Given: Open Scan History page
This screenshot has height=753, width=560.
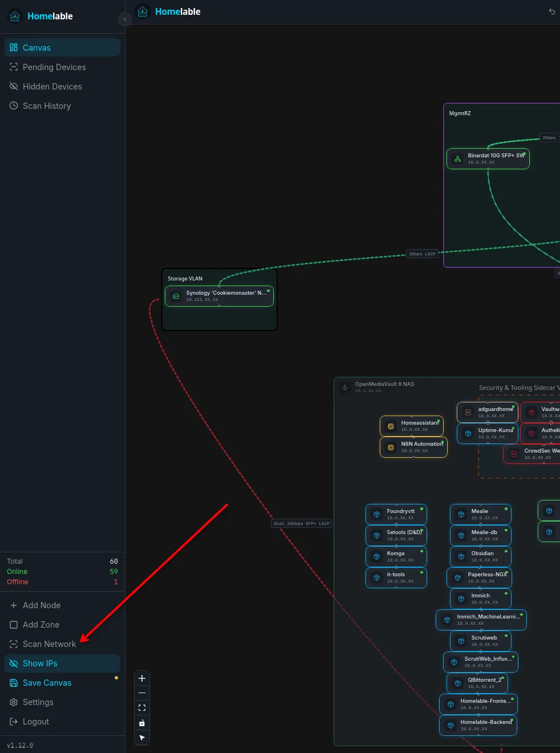Looking at the screenshot, I should (62, 105).
